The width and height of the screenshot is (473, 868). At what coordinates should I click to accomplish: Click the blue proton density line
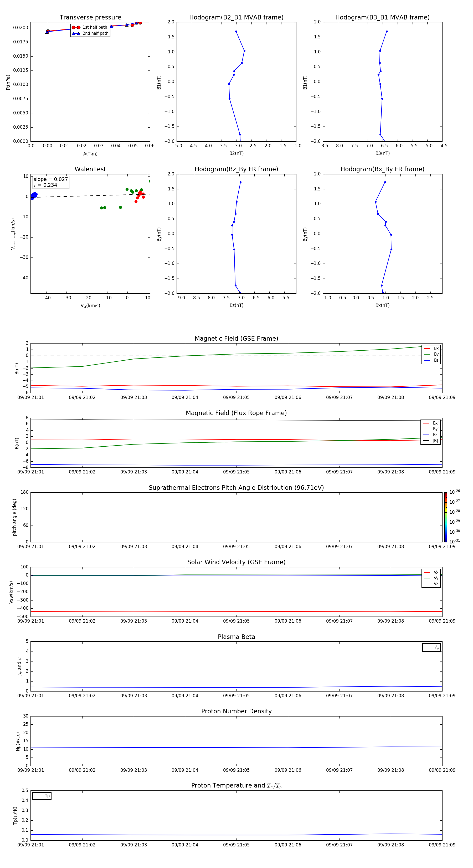coord(236,748)
